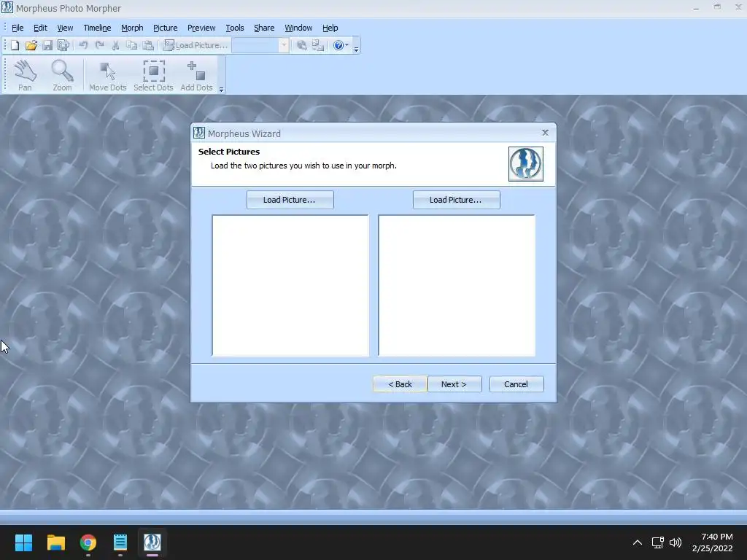Select the Move Dots tool
This screenshot has width=747, height=560.
(x=108, y=75)
